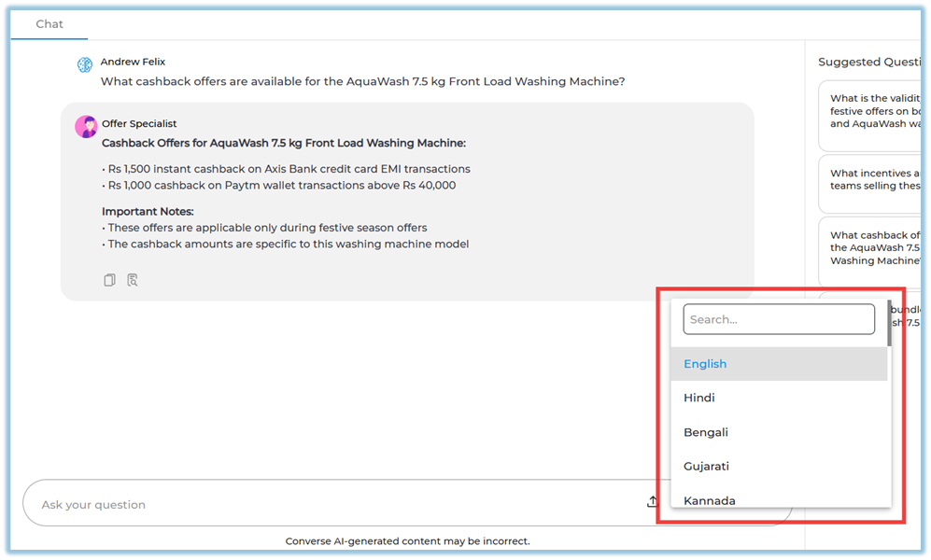Select English from the language list
Screen dimensions: 931x560
[705, 364]
